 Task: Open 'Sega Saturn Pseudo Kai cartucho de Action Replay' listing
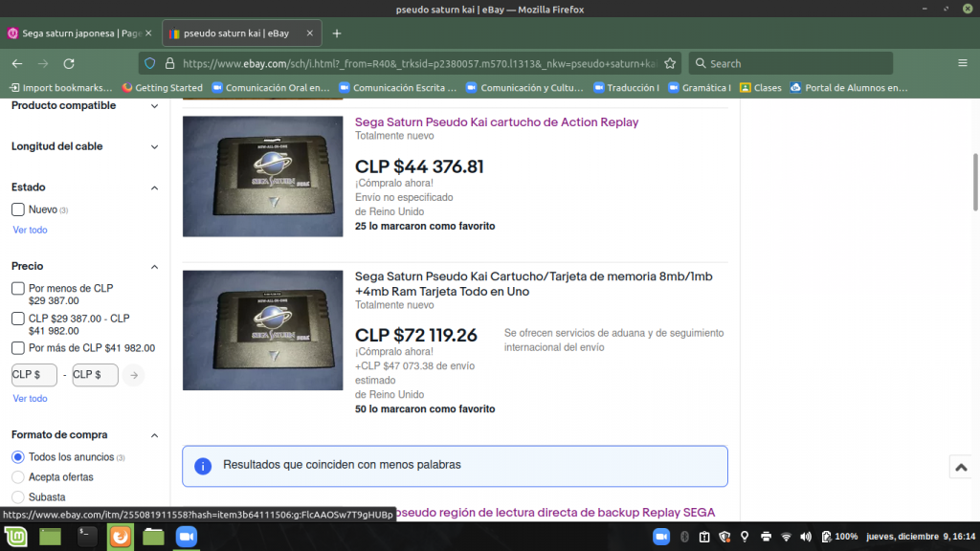pos(497,122)
